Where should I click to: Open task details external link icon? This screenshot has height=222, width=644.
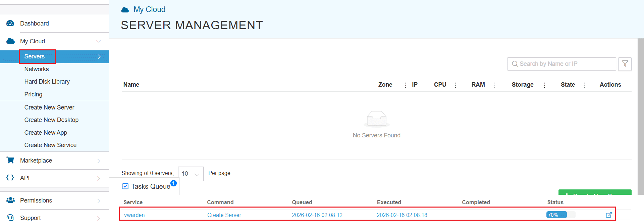click(609, 215)
